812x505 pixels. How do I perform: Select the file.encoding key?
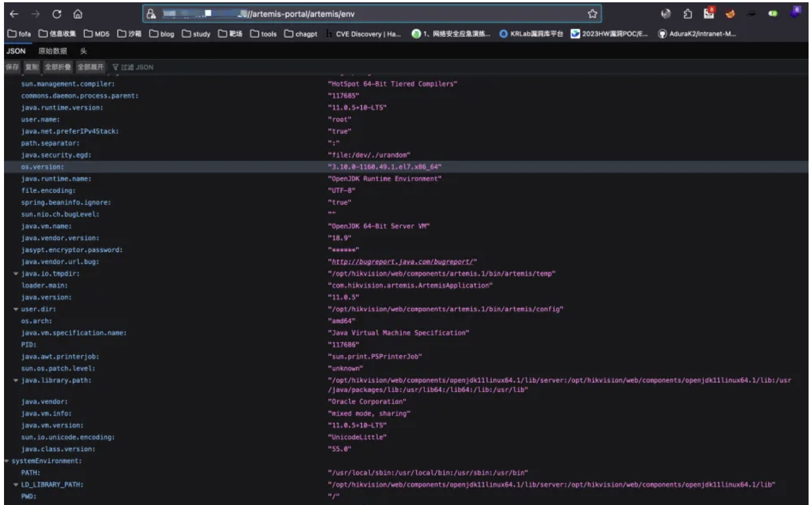tap(48, 191)
